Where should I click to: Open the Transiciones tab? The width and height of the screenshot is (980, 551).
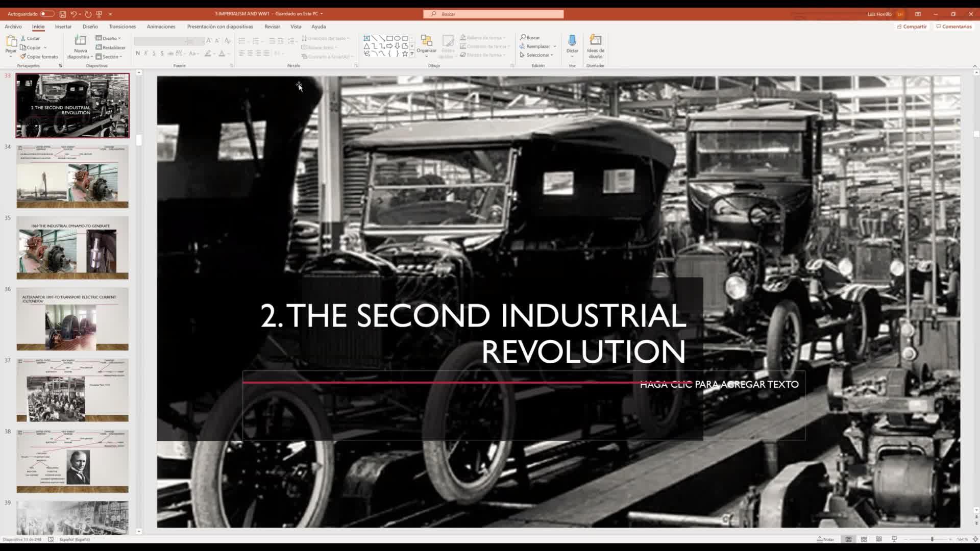pos(122,27)
